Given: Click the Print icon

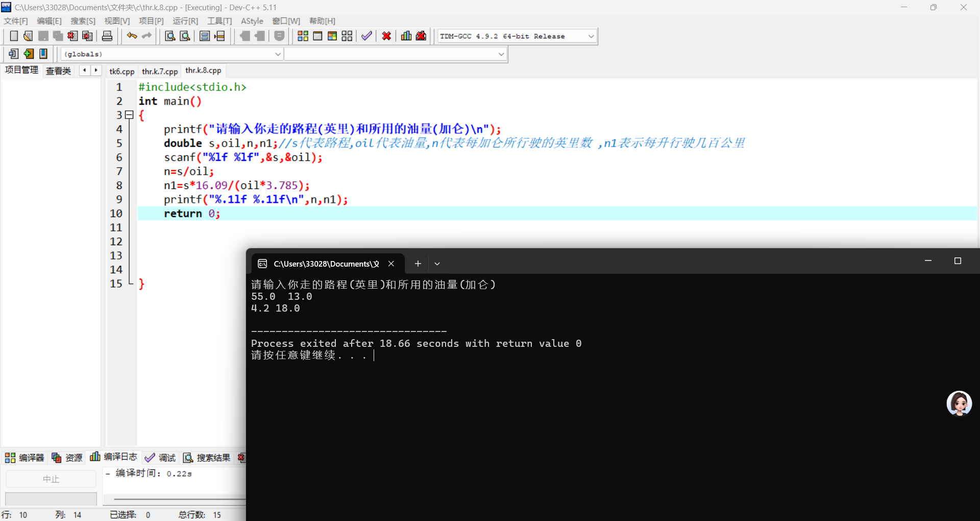Looking at the screenshot, I should point(107,36).
